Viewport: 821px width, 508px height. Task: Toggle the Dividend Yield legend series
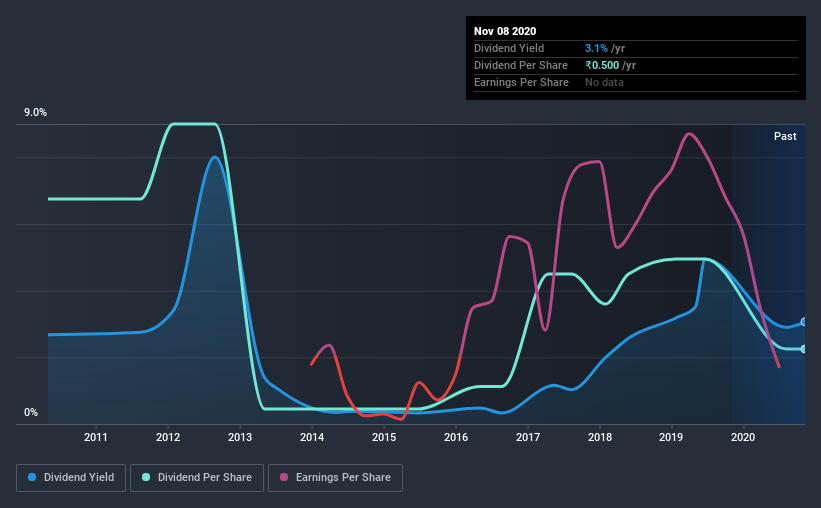pos(71,478)
